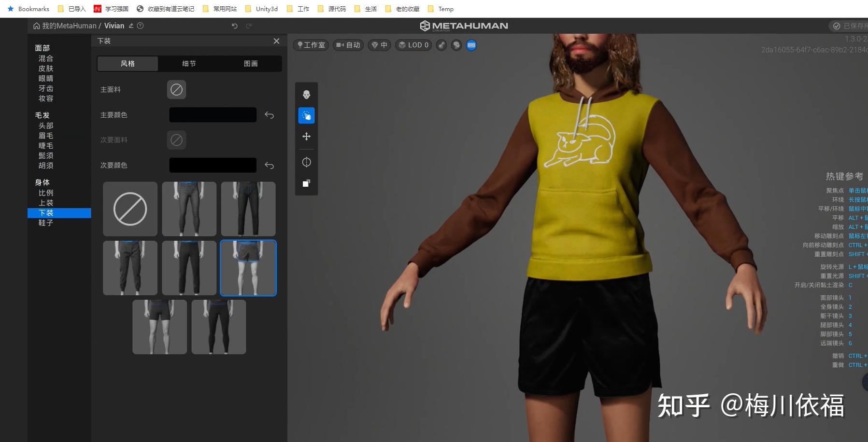Viewport: 868px width, 442px height.
Task: Switch to the 细节 tab
Action: click(189, 64)
